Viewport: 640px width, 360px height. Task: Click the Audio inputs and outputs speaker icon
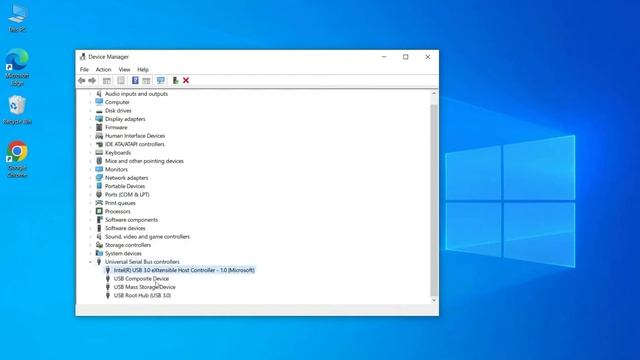tap(99, 93)
